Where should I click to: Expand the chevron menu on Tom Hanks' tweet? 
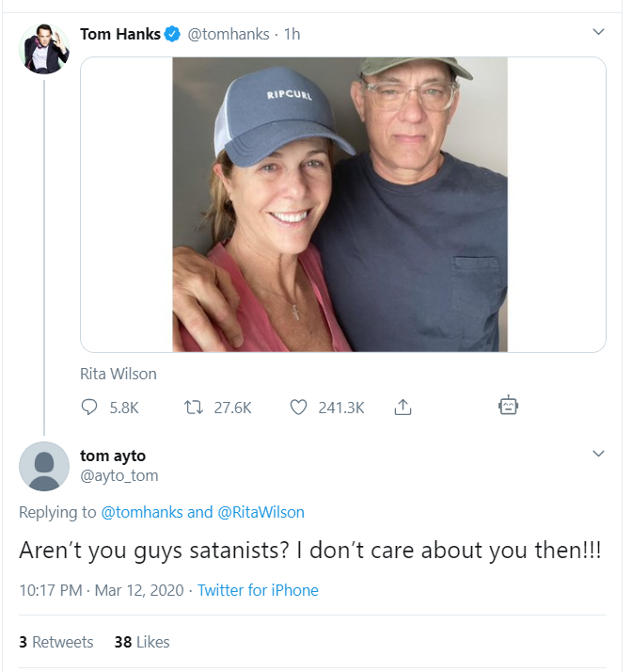[x=598, y=33]
